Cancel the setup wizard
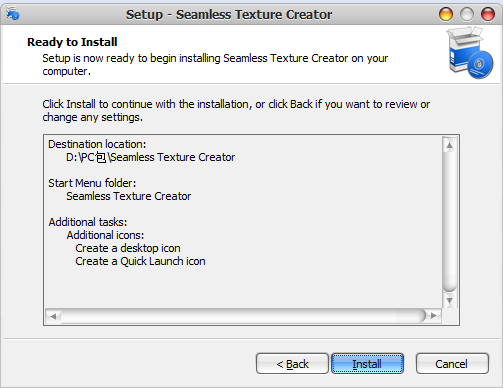 tap(452, 364)
